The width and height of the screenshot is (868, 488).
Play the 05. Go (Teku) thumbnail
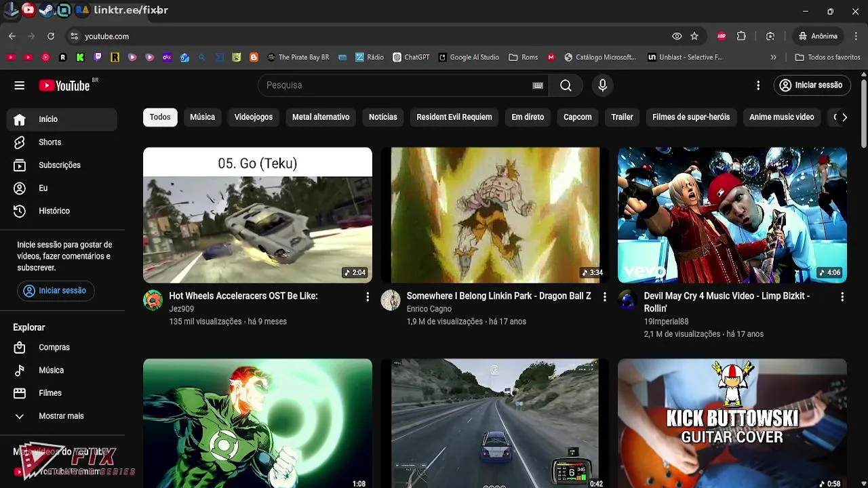pos(258,215)
